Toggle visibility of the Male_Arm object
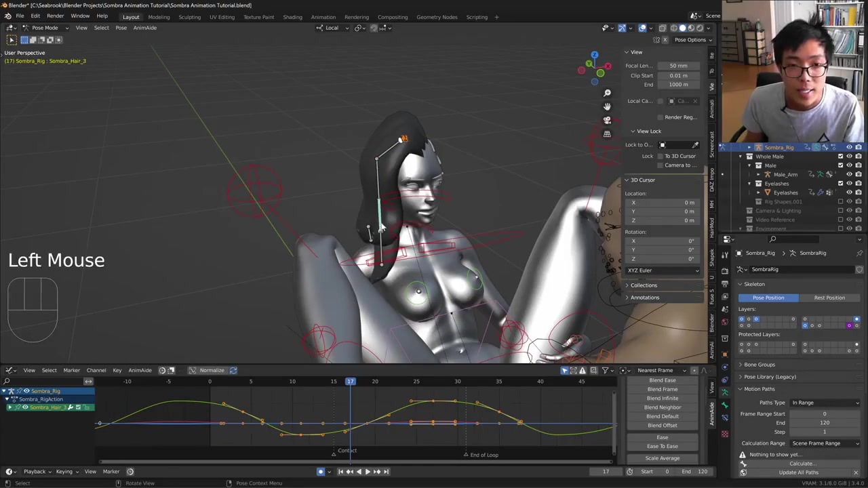This screenshot has height=488, width=868. (x=849, y=174)
